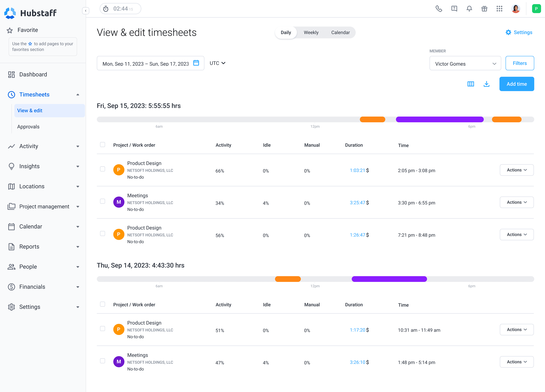Screen dimensions: 545x392
Task: Collapse the sidebar with arrow button
Action: pyautogui.click(x=86, y=11)
